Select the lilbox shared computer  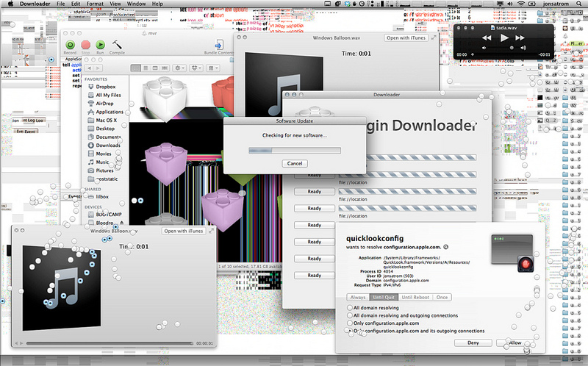pyautogui.click(x=98, y=196)
